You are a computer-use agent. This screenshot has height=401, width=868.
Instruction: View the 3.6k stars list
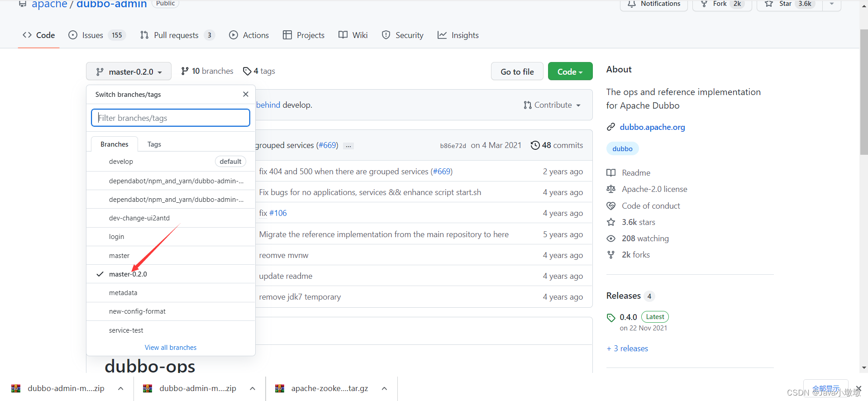[x=638, y=222]
